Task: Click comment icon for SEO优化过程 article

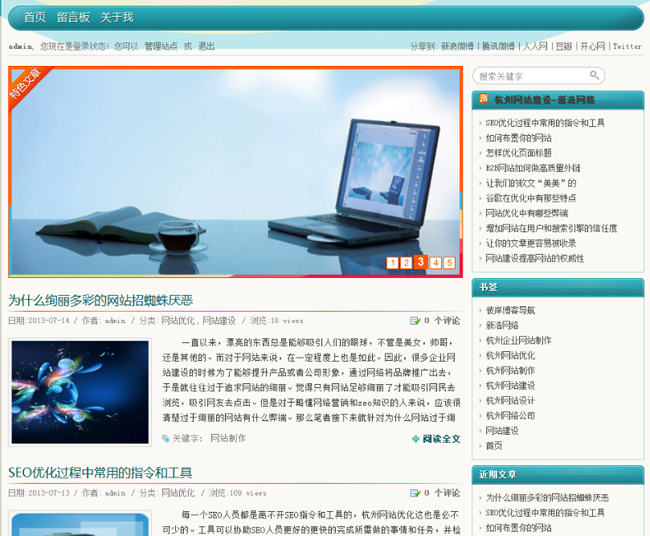Action: [x=415, y=493]
